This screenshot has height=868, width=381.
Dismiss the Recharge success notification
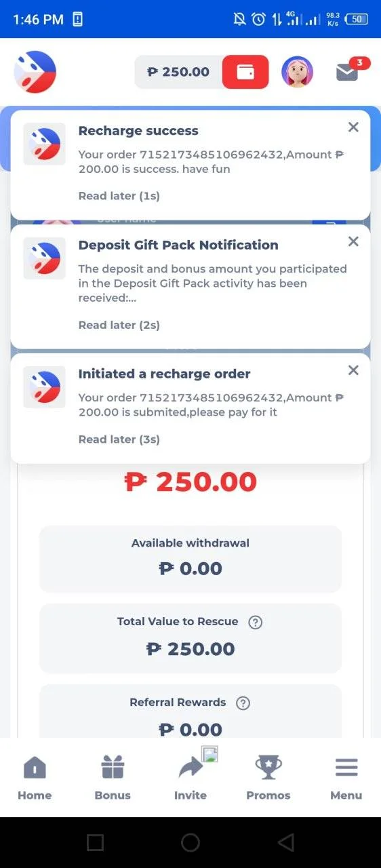(353, 127)
